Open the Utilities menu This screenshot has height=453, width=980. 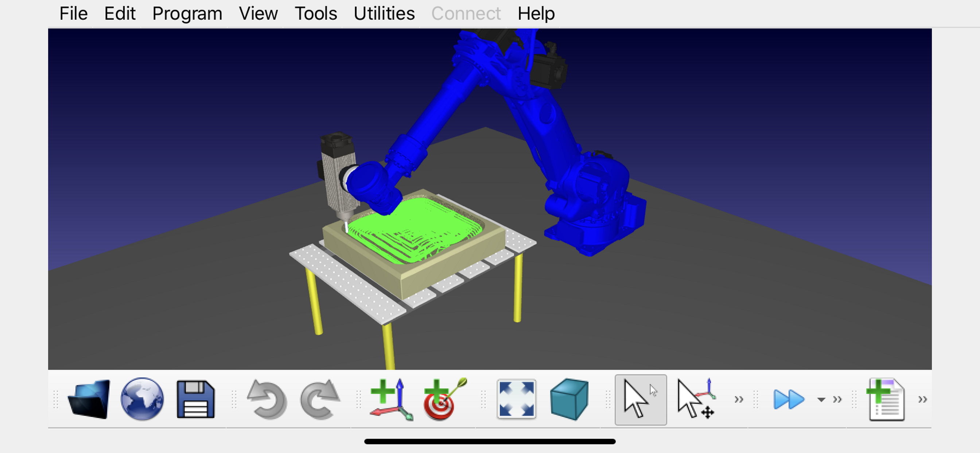click(384, 14)
